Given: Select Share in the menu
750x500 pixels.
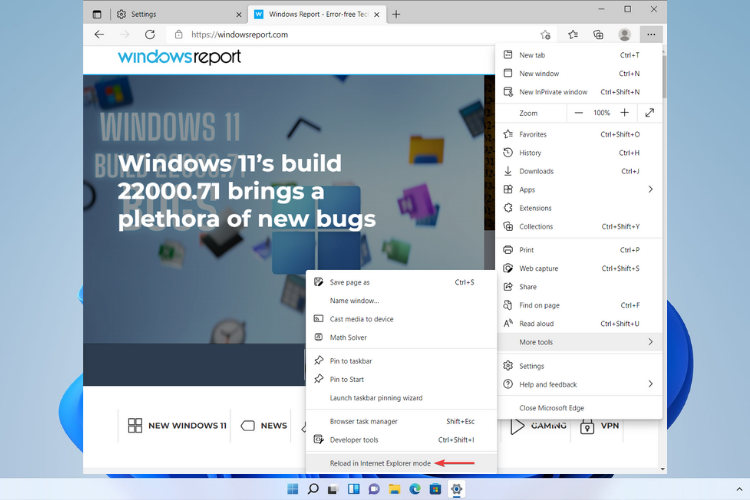Looking at the screenshot, I should 579,287.
